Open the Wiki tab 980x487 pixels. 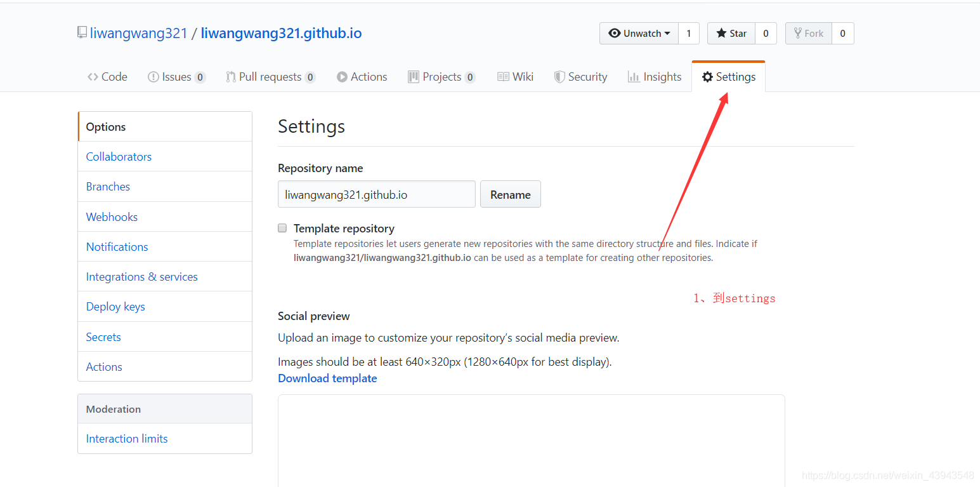(515, 77)
